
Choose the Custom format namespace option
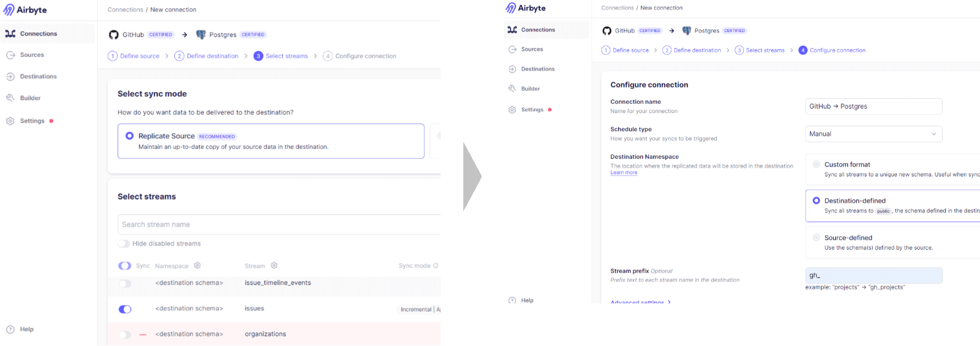click(x=817, y=164)
